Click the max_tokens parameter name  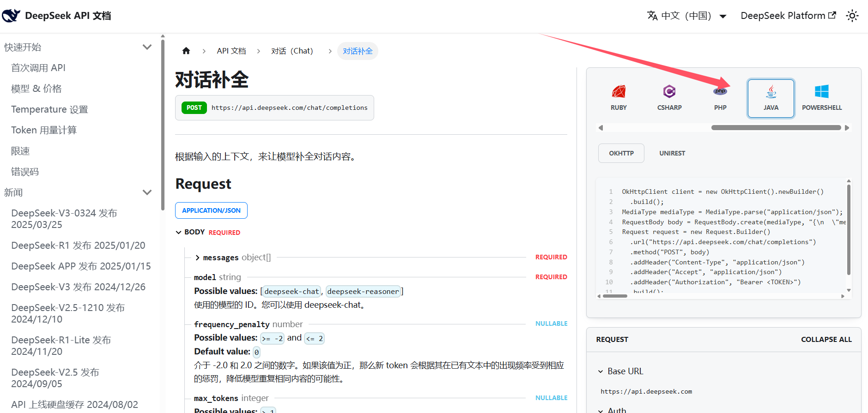click(216, 398)
